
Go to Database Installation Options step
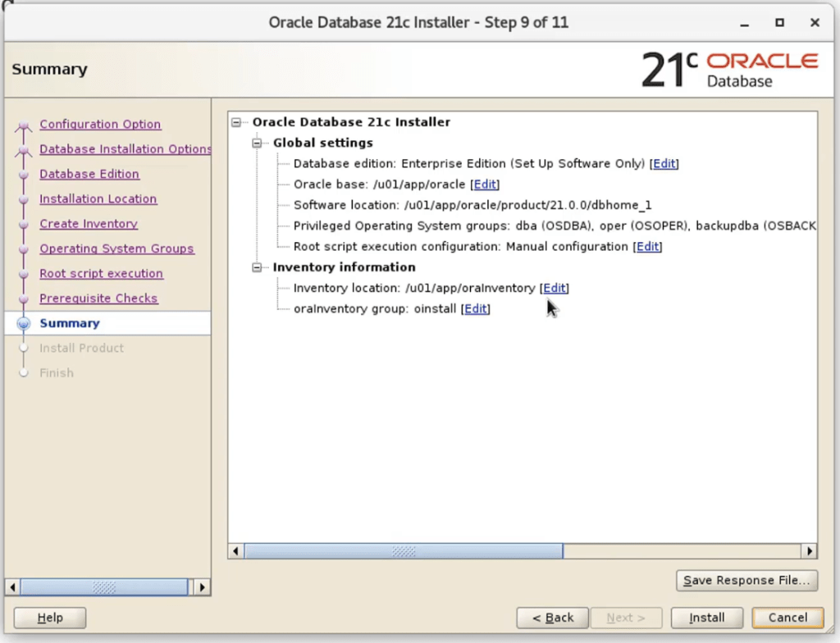[x=126, y=149]
